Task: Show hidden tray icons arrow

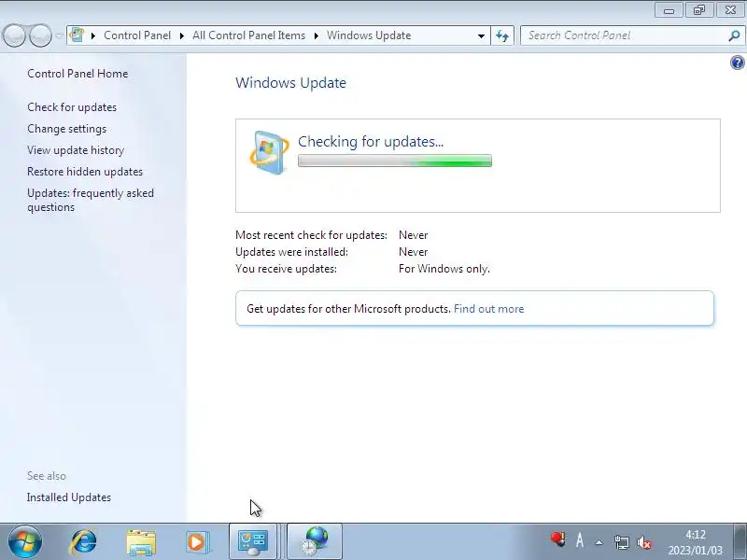Action: pyautogui.click(x=599, y=542)
